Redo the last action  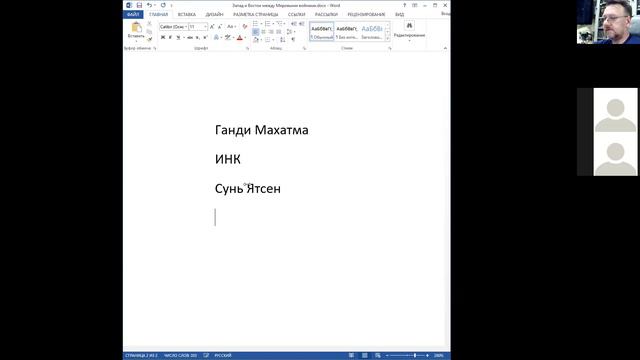pos(163,5)
